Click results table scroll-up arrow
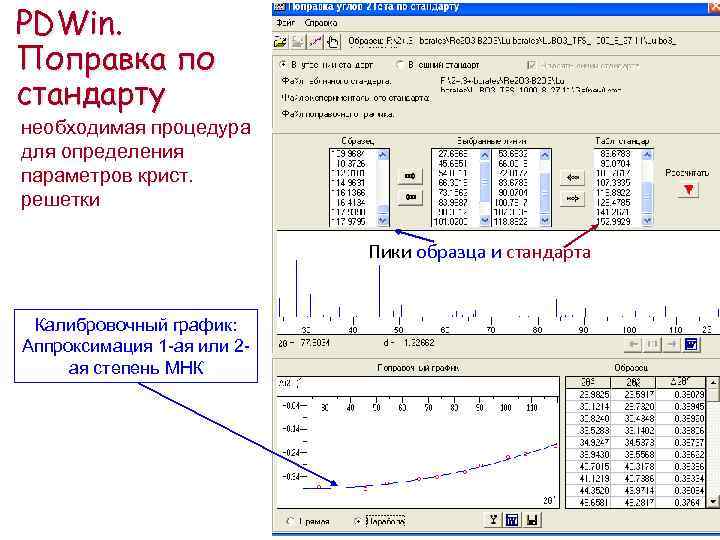This screenshot has width=720, height=540. pyautogui.click(x=713, y=382)
